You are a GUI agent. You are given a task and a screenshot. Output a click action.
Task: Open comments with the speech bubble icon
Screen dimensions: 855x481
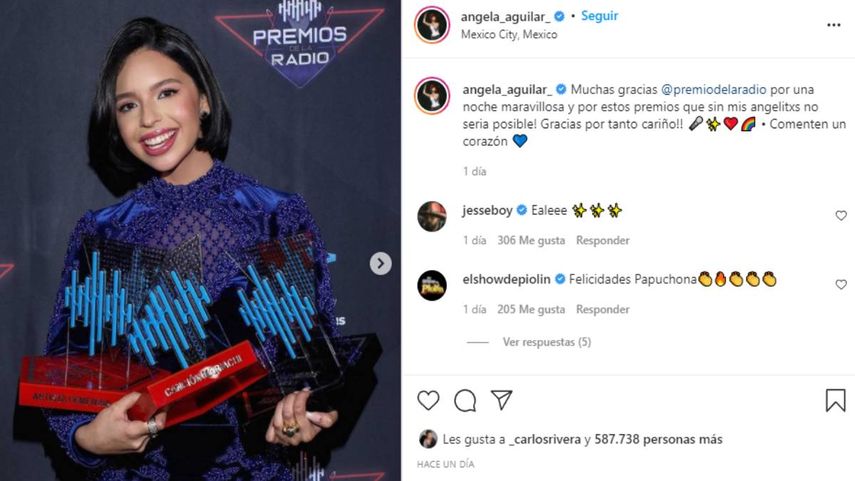(465, 401)
